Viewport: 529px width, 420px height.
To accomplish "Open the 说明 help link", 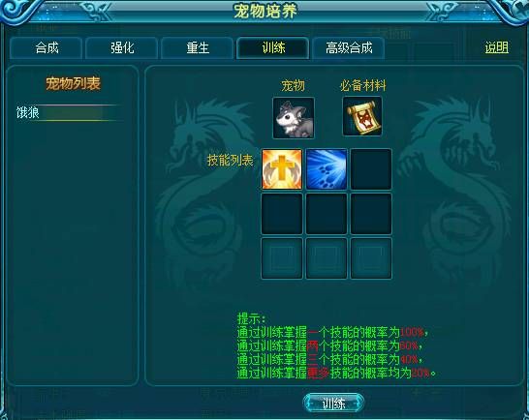I will coord(497,47).
